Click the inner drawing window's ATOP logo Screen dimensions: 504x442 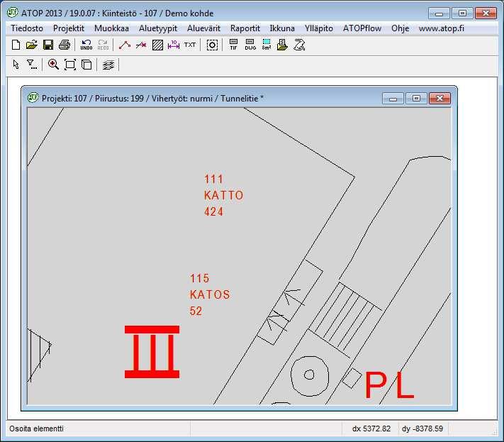(x=33, y=97)
